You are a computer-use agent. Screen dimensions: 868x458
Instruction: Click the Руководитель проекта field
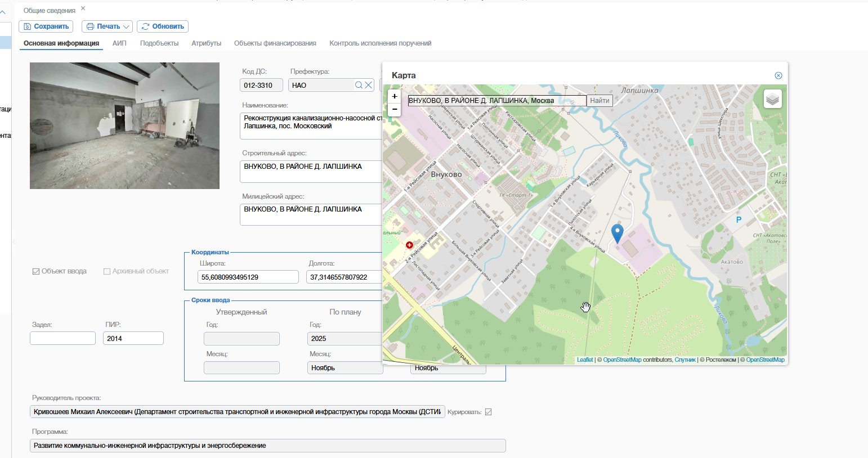click(x=237, y=412)
